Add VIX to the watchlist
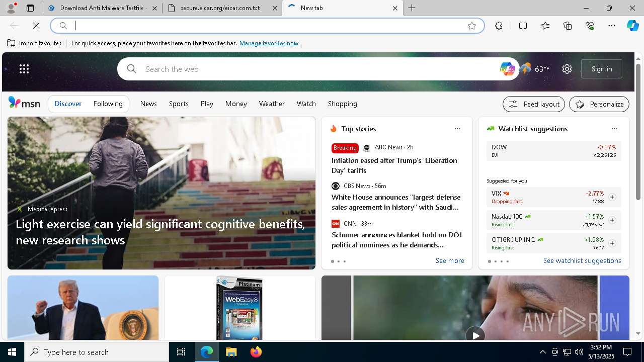Viewport: 644px width, 362px height. click(612, 197)
